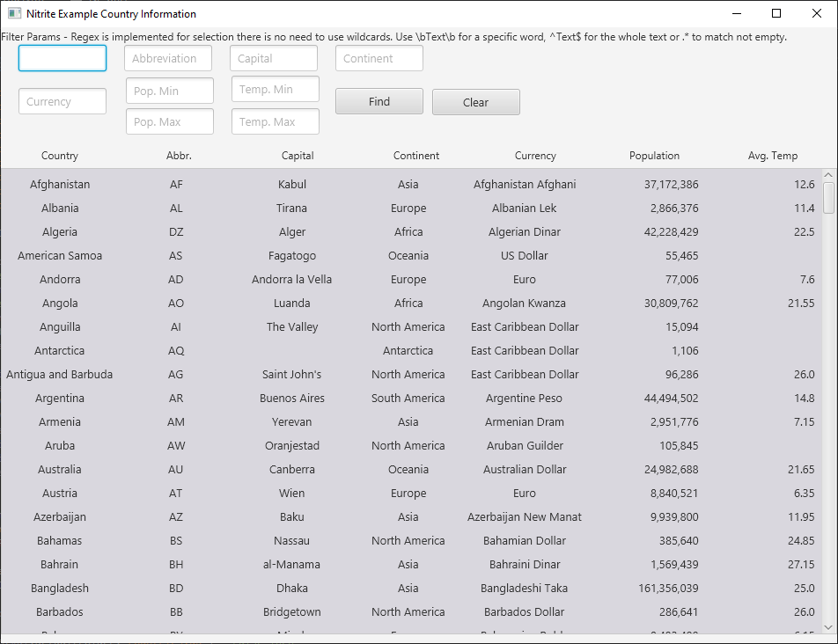Sort by Avg. Temp column header
The image size is (838, 644).
tap(772, 156)
